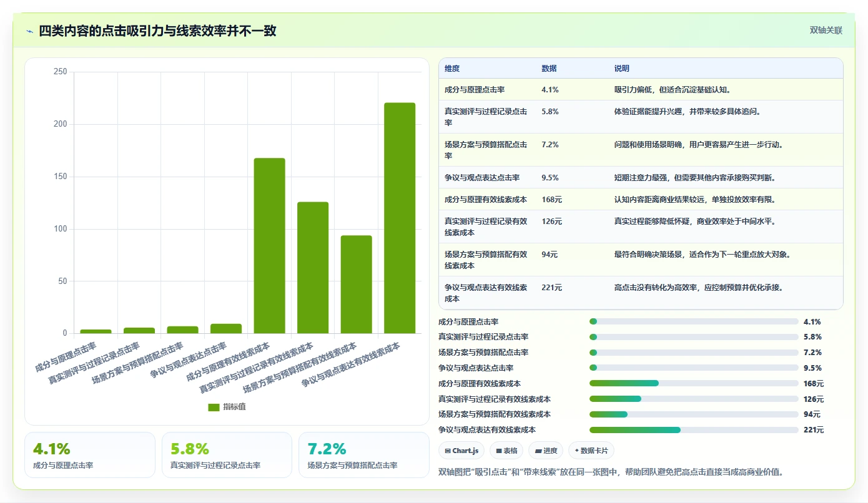
Task: Click the y-axis value 150
Action: click(61, 177)
